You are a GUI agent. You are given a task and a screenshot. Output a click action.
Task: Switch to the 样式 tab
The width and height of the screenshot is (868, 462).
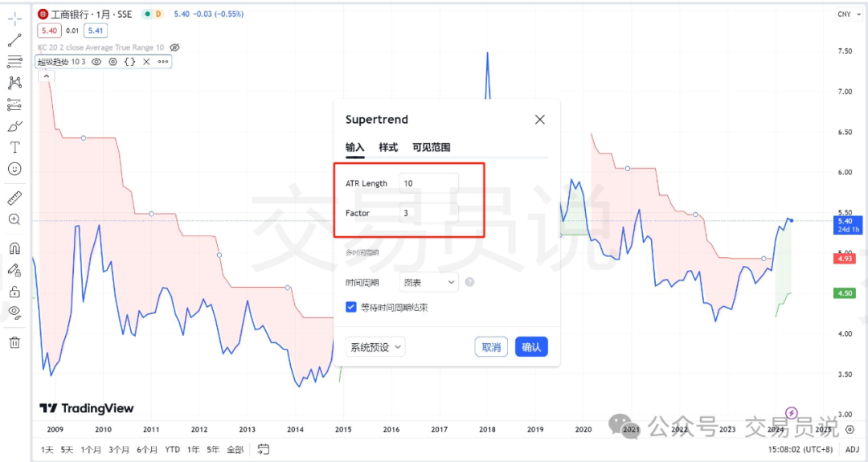point(388,147)
